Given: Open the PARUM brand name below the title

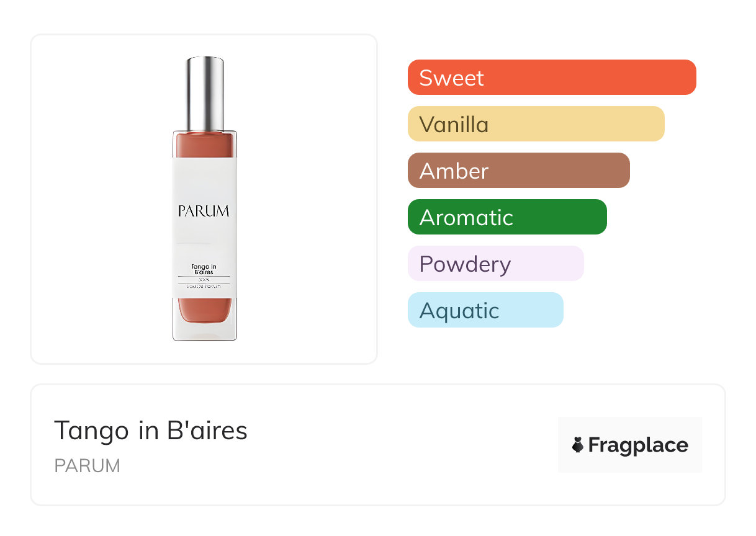Looking at the screenshot, I should point(88,466).
